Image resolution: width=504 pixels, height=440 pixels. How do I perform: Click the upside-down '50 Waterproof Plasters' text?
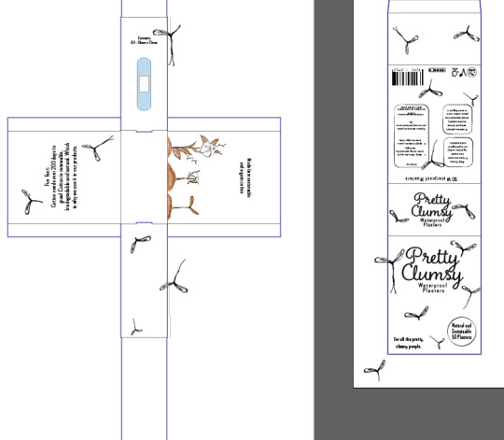[x=431, y=178]
